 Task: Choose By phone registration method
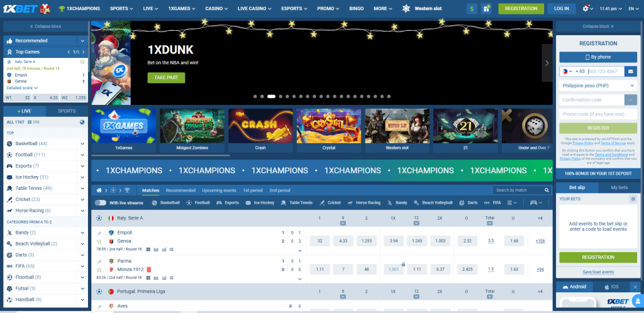click(598, 57)
